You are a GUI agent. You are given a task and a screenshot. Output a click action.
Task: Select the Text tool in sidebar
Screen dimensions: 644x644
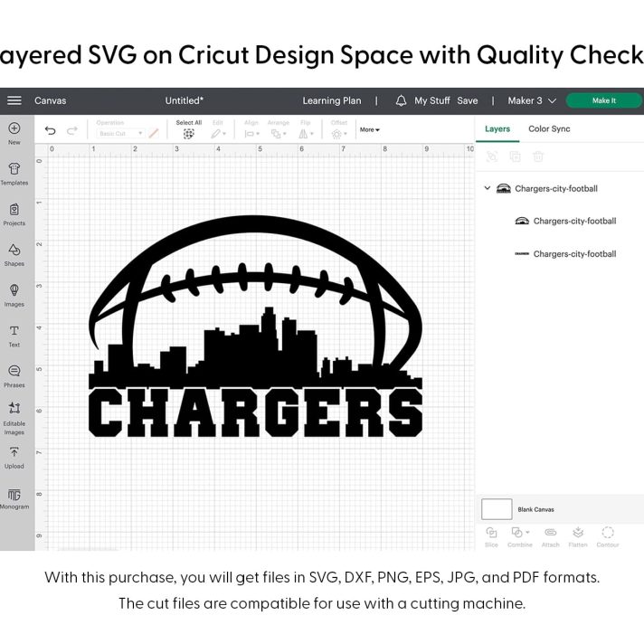pos(14,336)
